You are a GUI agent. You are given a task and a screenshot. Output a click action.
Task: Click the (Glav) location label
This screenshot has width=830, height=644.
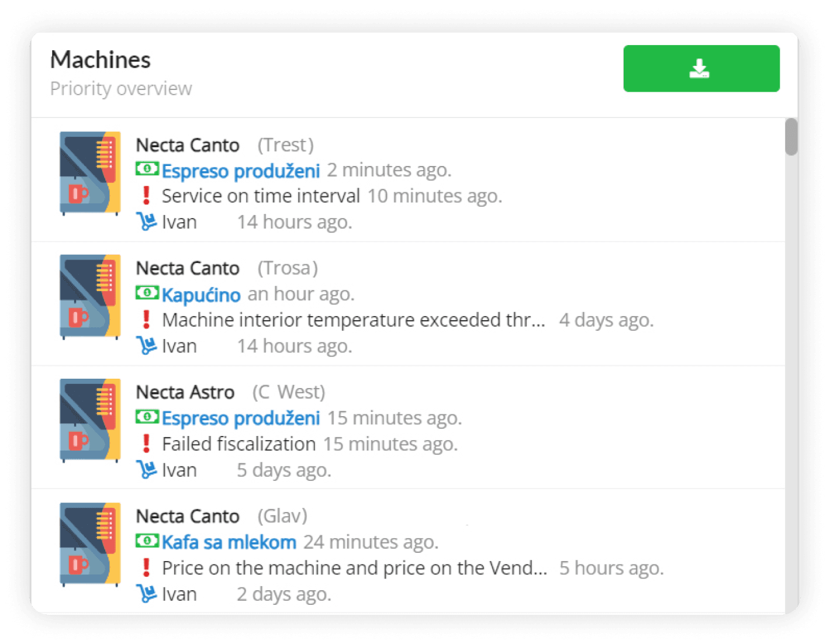tap(283, 516)
